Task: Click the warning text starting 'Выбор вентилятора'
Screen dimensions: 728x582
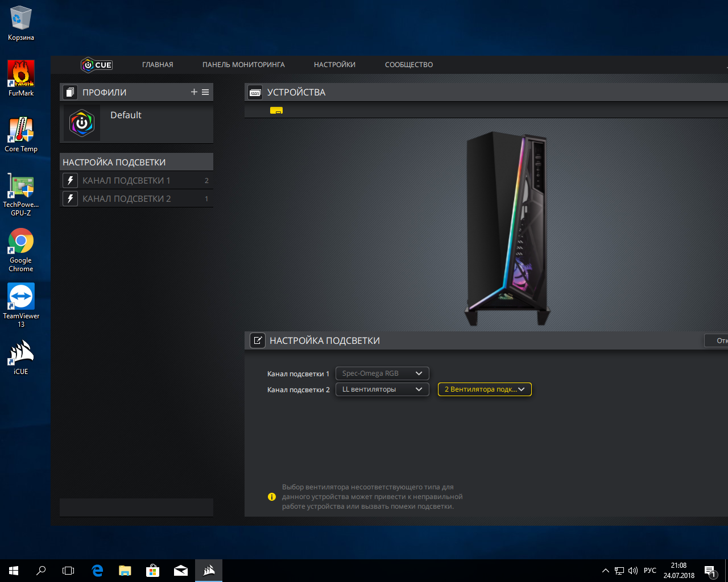Action: tap(373, 497)
